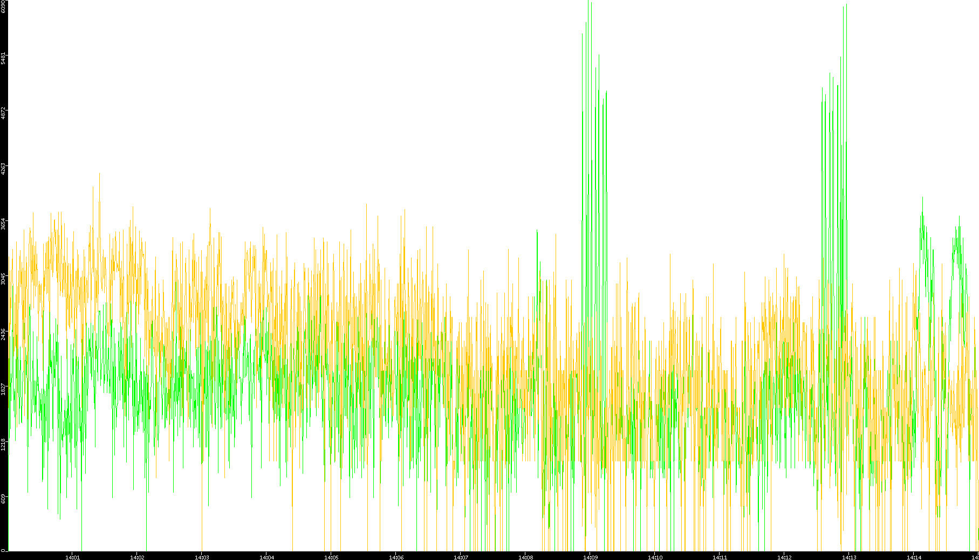
Task: Click the 14:03 label on the time axis
Action: pos(202,557)
